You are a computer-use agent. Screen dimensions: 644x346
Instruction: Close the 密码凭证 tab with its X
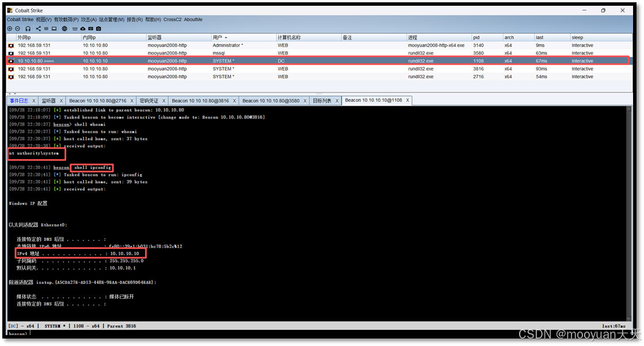coord(163,101)
